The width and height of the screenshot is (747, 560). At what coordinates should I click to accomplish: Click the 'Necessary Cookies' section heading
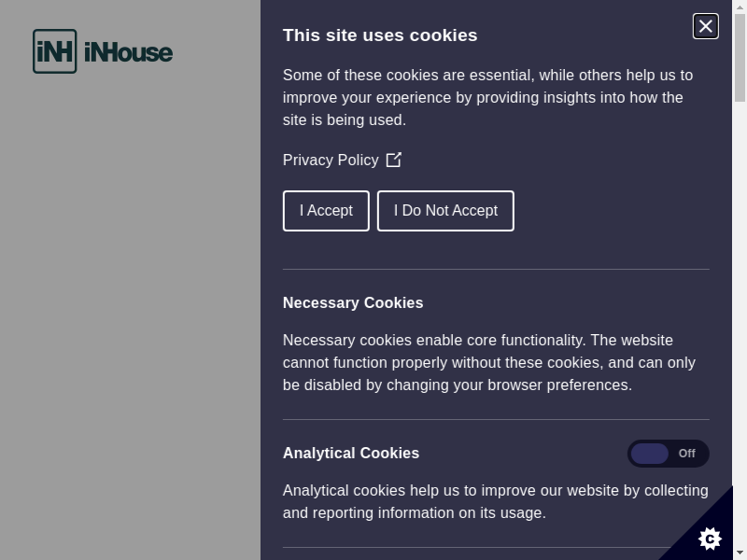pos(353,303)
